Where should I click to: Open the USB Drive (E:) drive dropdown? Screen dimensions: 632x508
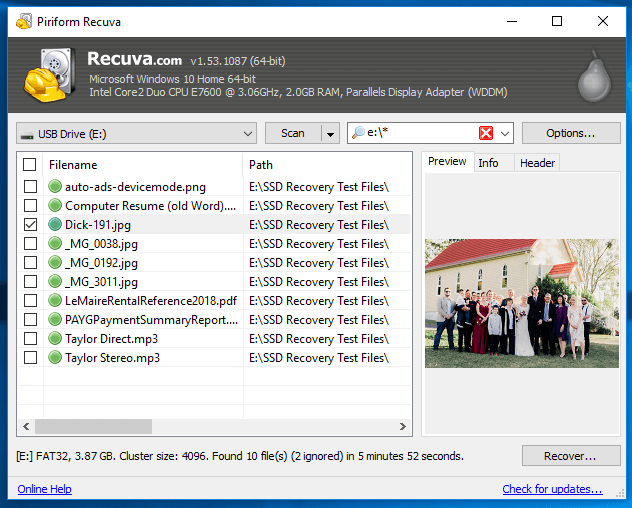click(x=136, y=133)
